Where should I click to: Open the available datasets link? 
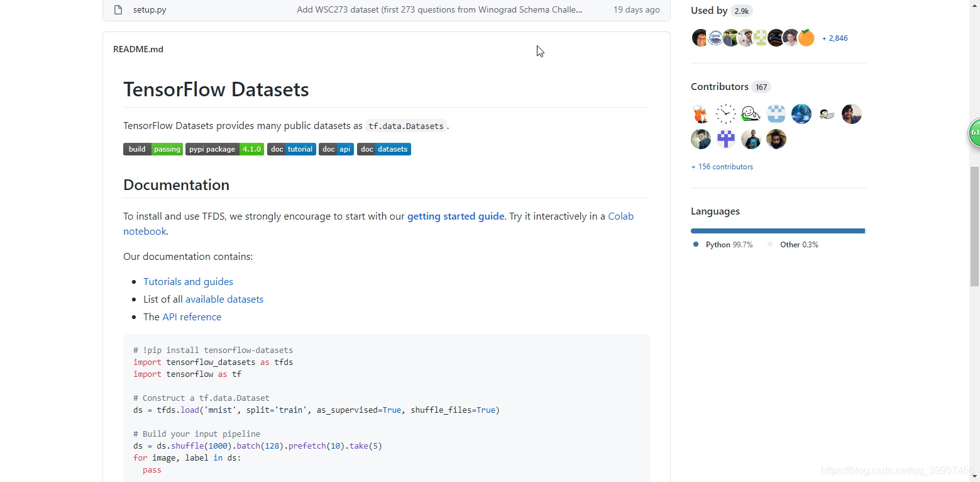(x=224, y=300)
